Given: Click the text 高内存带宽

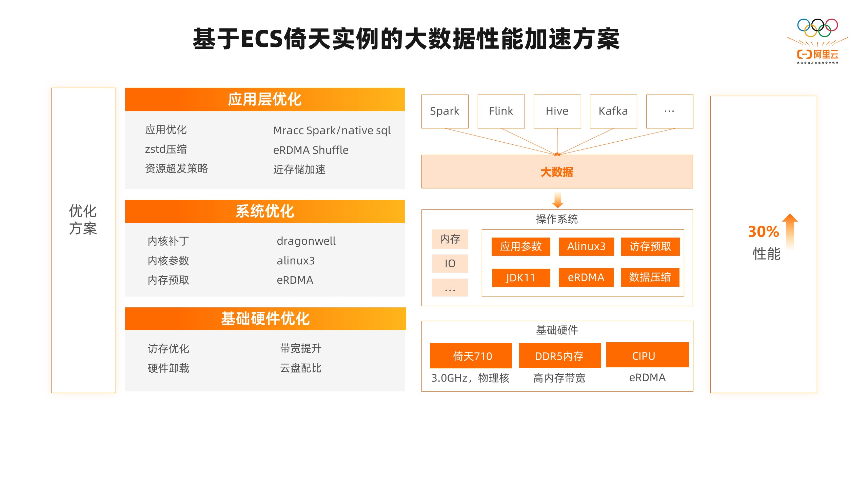Looking at the screenshot, I should click(559, 378).
